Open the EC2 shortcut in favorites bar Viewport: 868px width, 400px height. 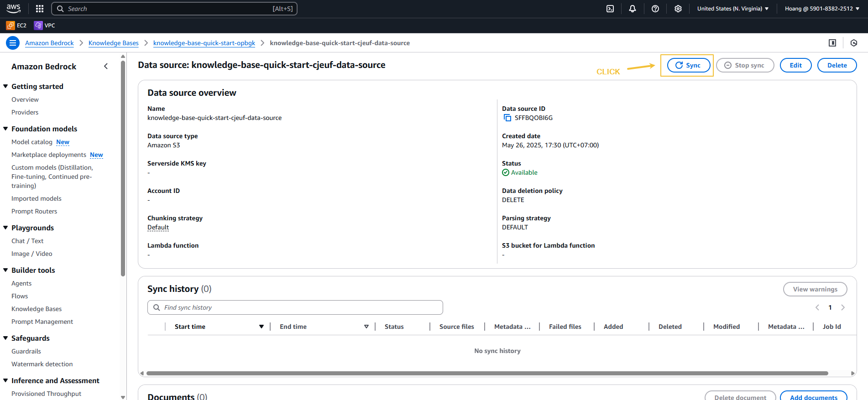16,26
